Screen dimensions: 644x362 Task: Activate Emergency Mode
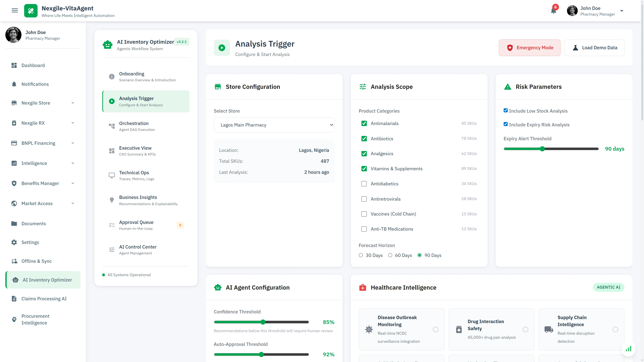click(x=529, y=47)
